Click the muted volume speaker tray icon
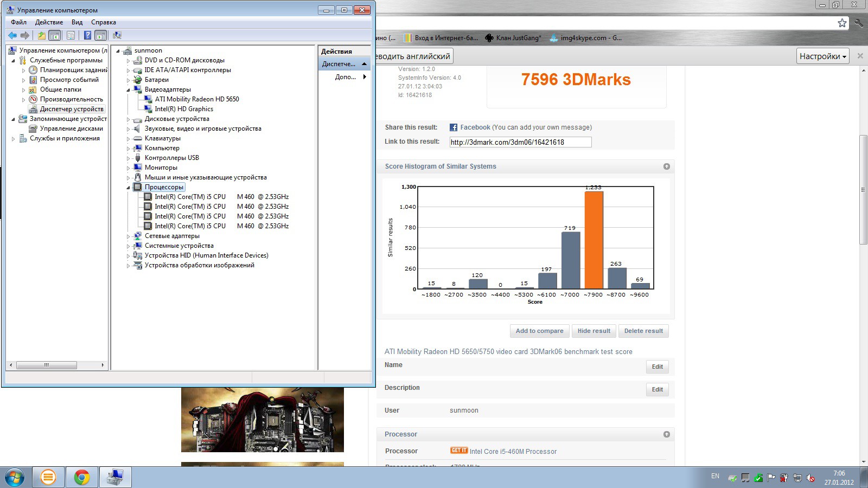The width and height of the screenshot is (868, 488). click(x=810, y=478)
